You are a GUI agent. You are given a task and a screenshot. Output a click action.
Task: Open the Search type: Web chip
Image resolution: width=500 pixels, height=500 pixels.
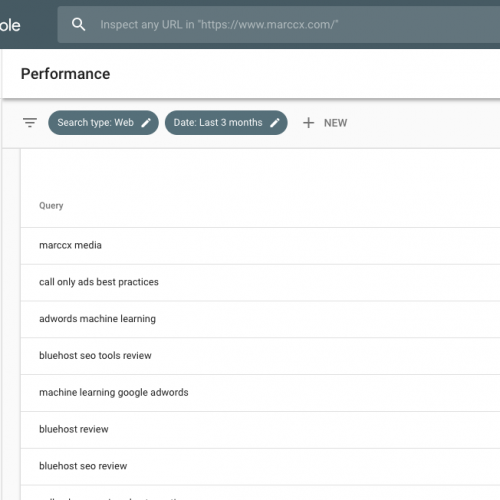point(103,123)
